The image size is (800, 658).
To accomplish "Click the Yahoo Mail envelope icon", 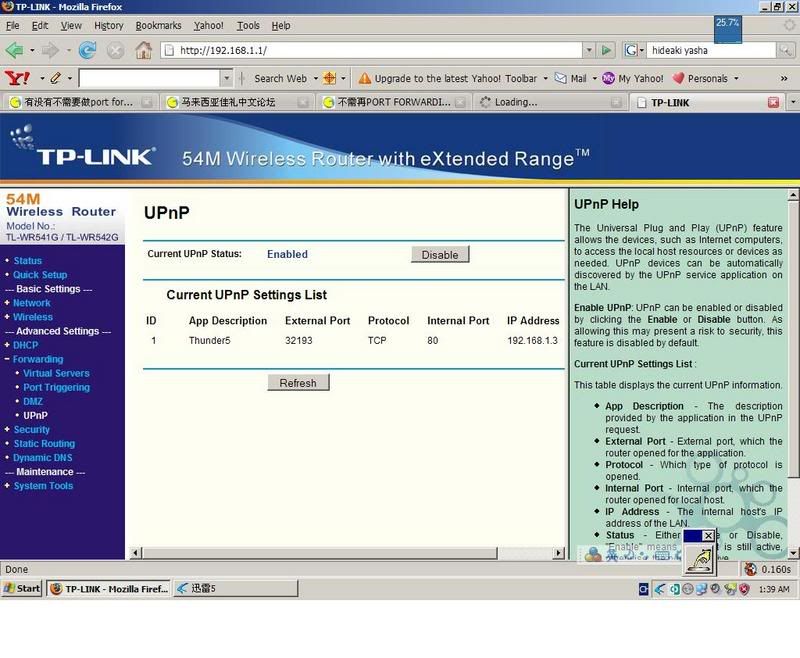I will [x=561, y=79].
